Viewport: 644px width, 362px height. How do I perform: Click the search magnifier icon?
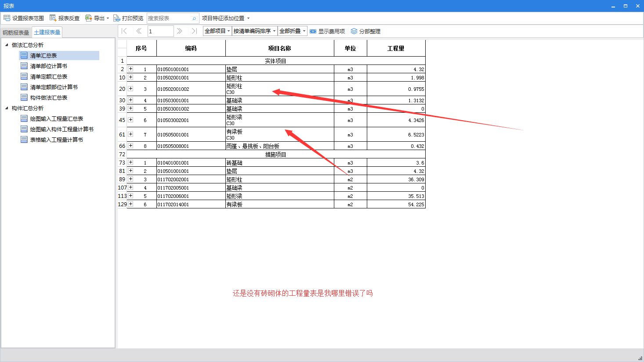point(194,18)
